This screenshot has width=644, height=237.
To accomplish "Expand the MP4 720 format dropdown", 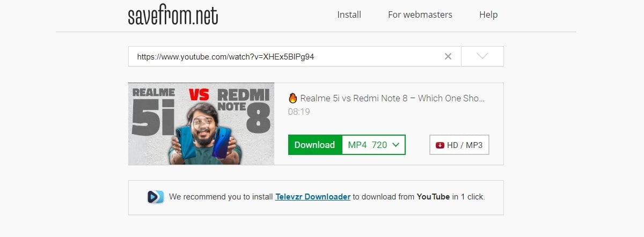I will pyautogui.click(x=374, y=145).
